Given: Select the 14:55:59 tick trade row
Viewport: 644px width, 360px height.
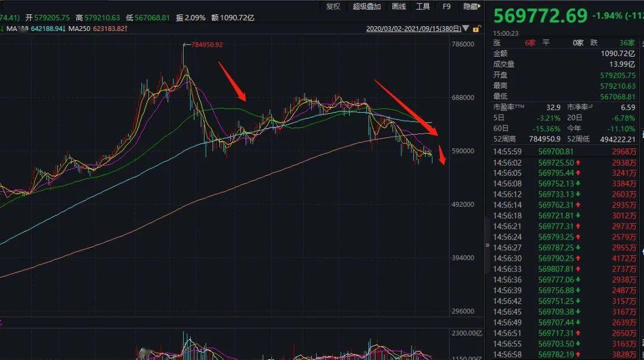Looking at the screenshot, I should click(564, 151).
